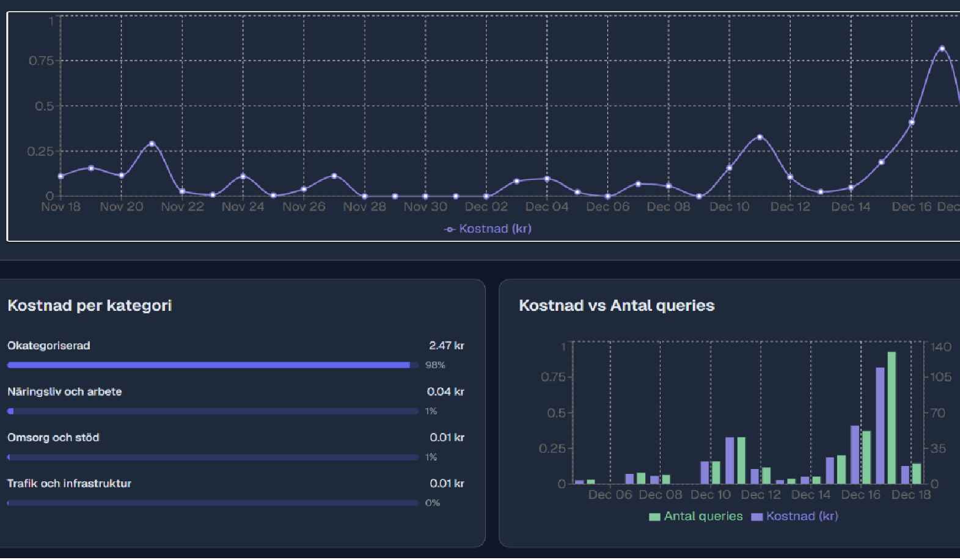The width and height of the screenshot is (960, 560).
Task: Click the Dec 16 data point on line chart
Action: click(x=912, y=123)
